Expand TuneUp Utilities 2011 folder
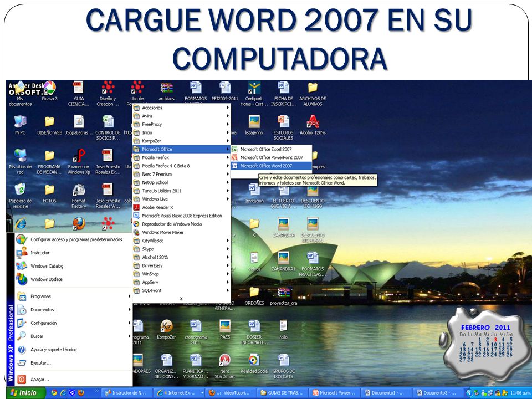The image size is (532, 399). click(181, 191)
